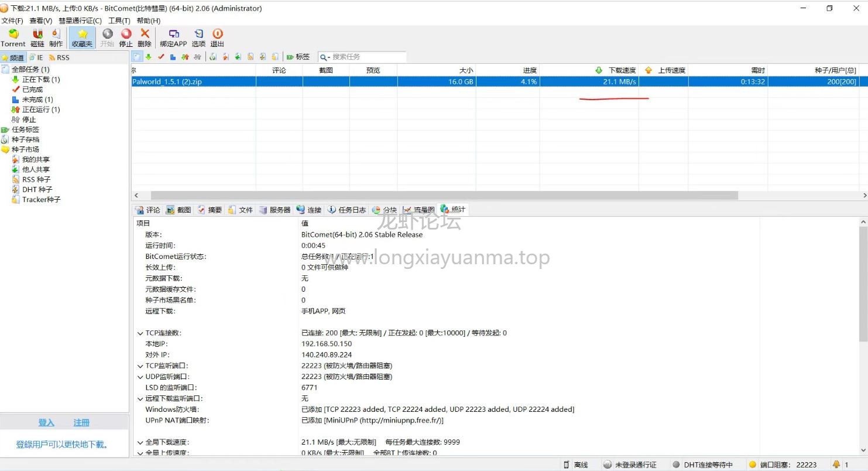Click the 注册 register link
Screen dimensions: 868x471
[x=81, y=422]
